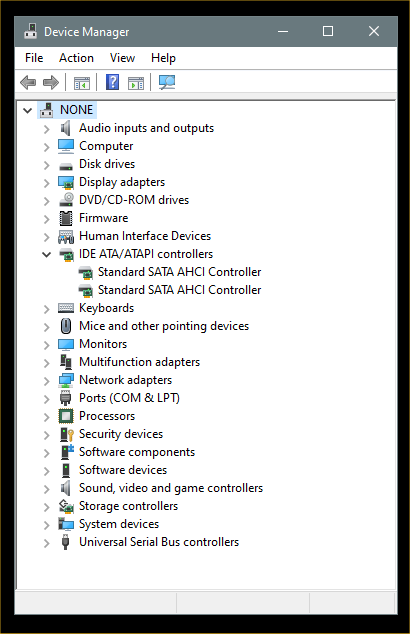This screenshot has width=410, height=634.
Task: Expand Audio inputs and outputs category
Action: pos(46,129)
